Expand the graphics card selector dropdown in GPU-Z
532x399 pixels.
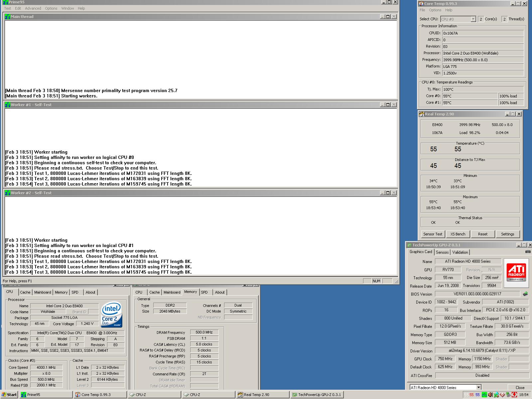coord(478,387)
